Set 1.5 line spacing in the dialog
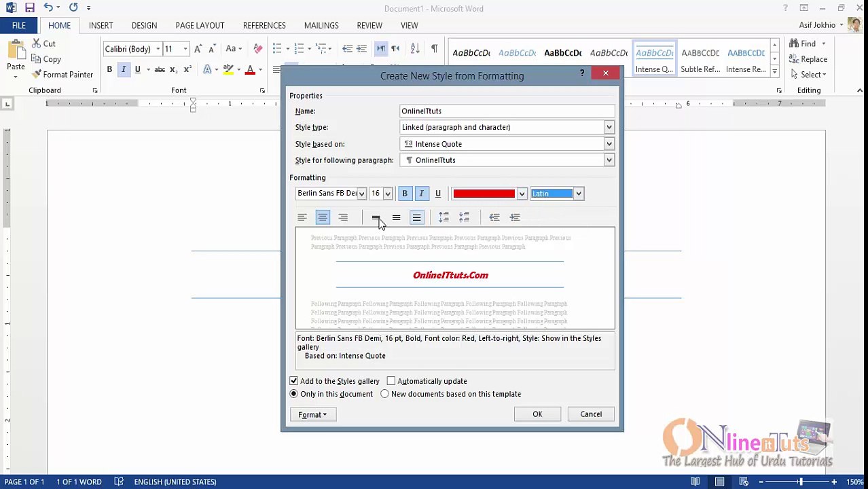 click(x=396, y=217)
